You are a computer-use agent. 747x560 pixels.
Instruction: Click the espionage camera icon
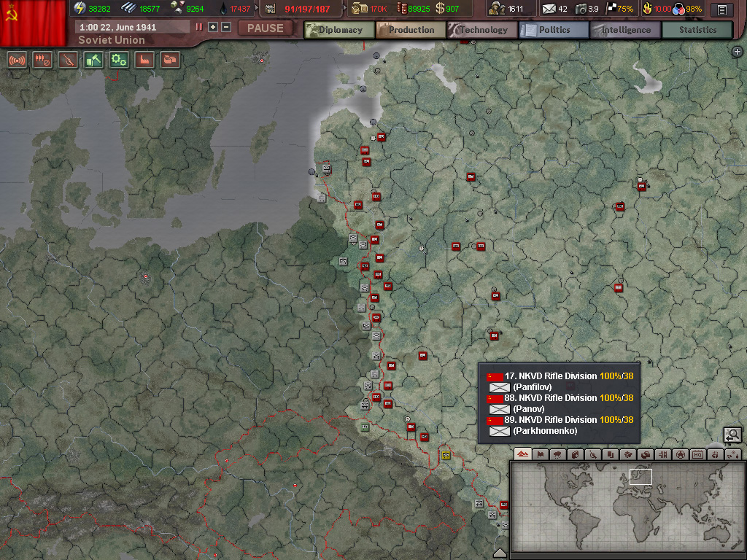[x=581, y=9]
